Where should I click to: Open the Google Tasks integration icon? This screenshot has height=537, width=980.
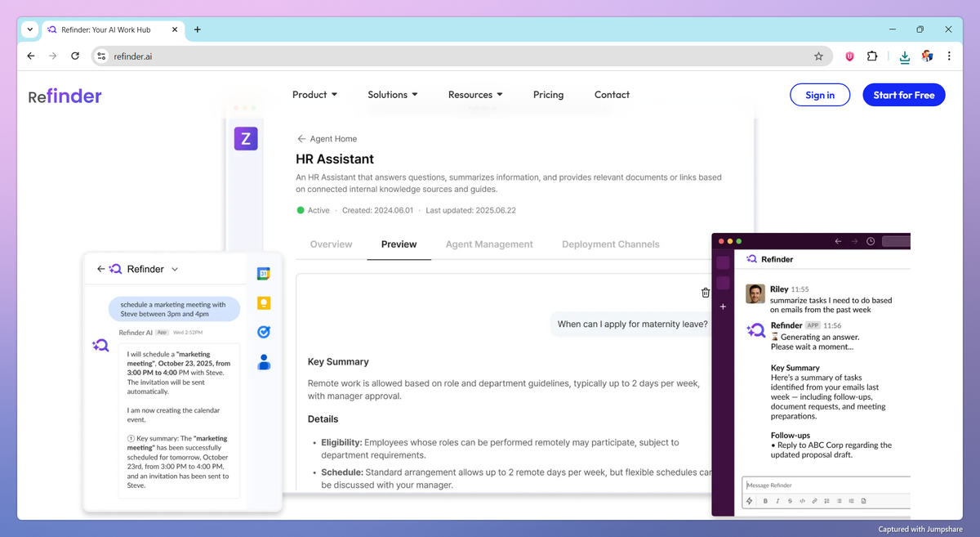[x=263, y=332]
